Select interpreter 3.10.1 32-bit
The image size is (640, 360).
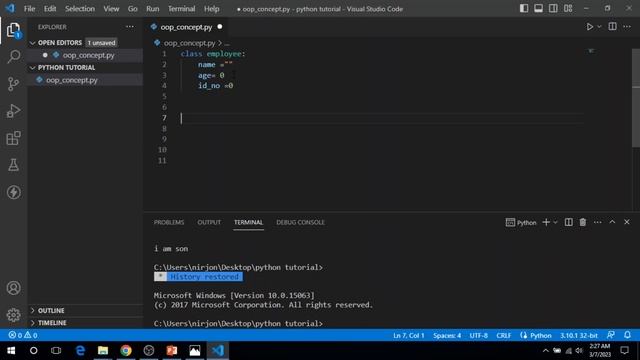tap(579, 335)
